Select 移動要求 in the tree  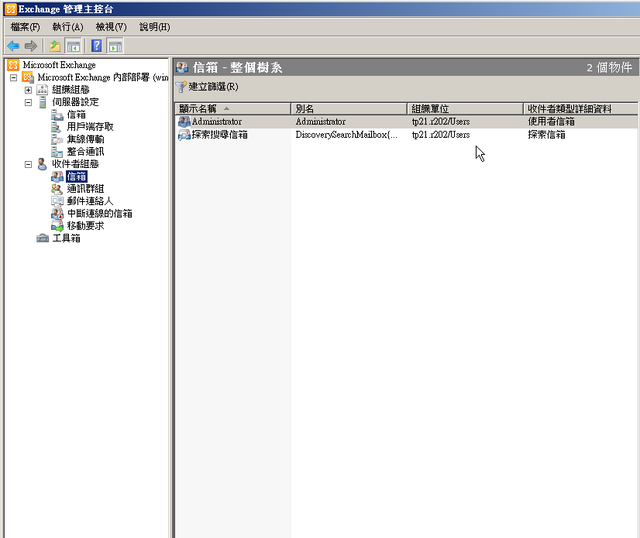(x=85, y=226)
